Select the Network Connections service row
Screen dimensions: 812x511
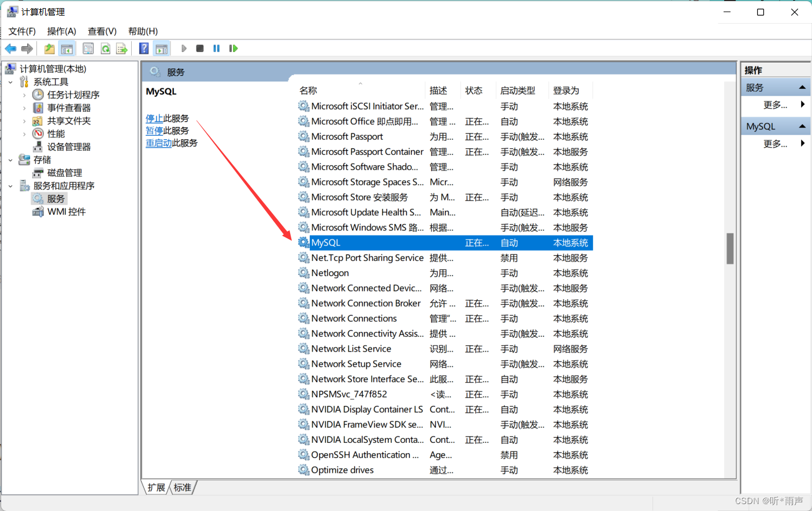445,319
